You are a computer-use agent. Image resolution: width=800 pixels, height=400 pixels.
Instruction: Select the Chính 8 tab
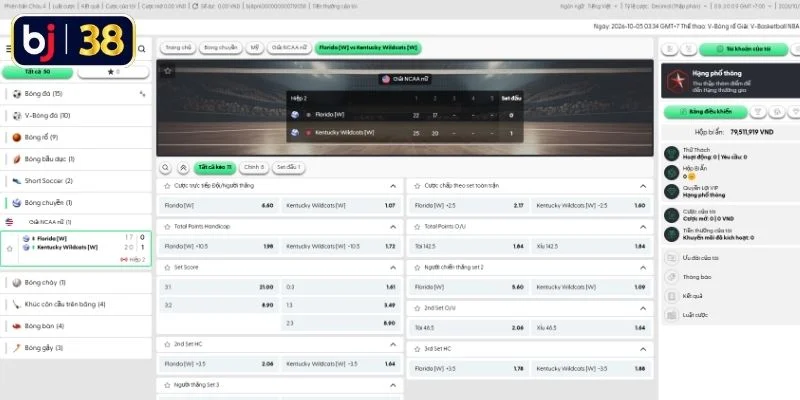254,167
